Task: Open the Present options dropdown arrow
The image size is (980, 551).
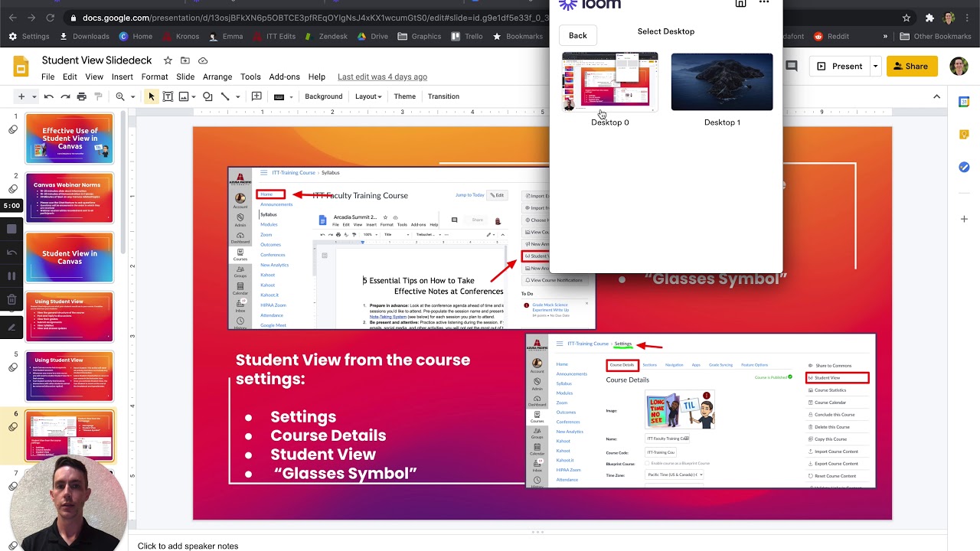Action: pyautogui.click(x=875, y=67)
